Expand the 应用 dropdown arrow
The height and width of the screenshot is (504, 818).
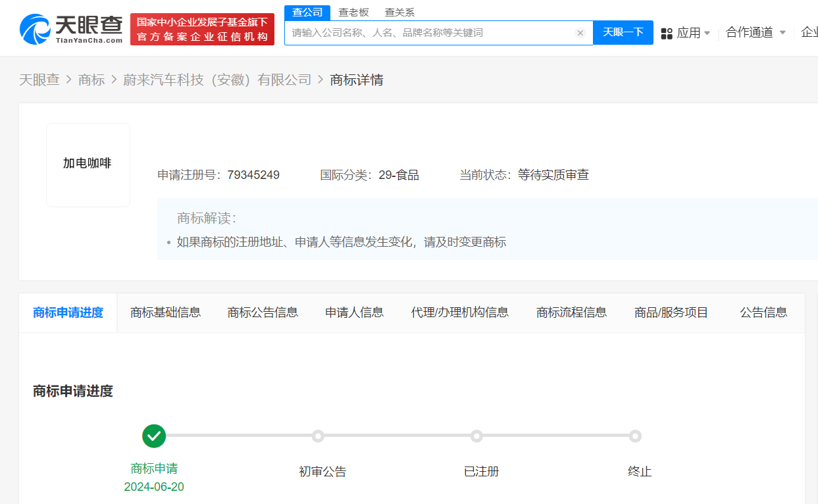[707, 33]
